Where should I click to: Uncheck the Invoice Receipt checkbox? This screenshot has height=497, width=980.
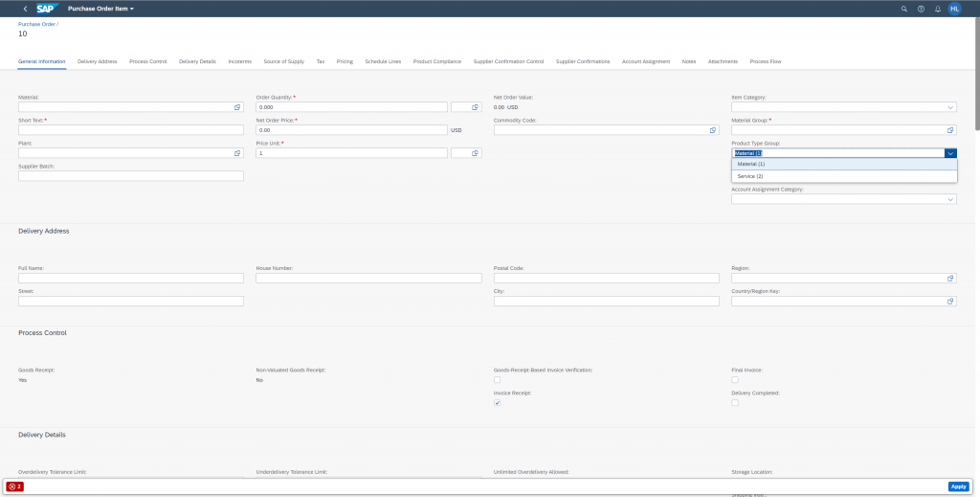(x=498, y=403)
